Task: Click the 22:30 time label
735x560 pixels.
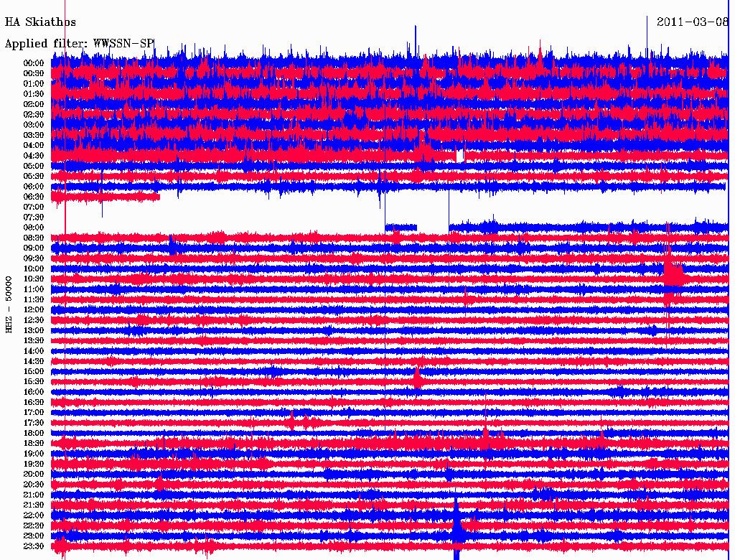Action: tap(34, 526)
